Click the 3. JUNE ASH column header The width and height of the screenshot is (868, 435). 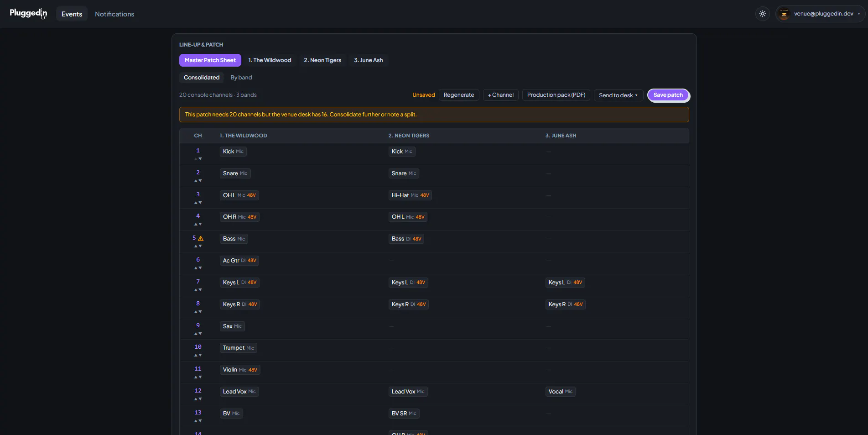click(x=561, y=136)
